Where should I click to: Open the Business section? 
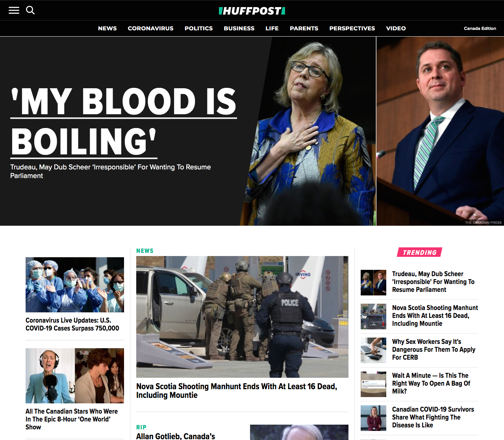[x=239, y=28]
